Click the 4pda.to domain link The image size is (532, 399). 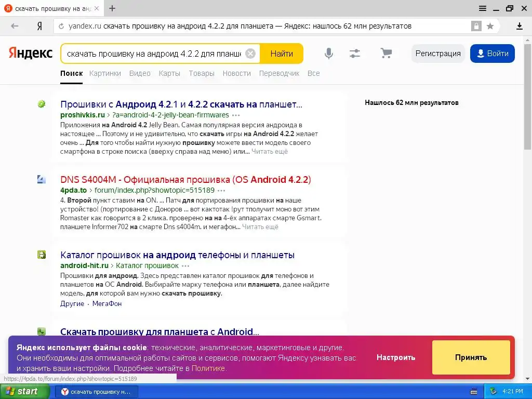pyautogui.click(x=74, y=190)
